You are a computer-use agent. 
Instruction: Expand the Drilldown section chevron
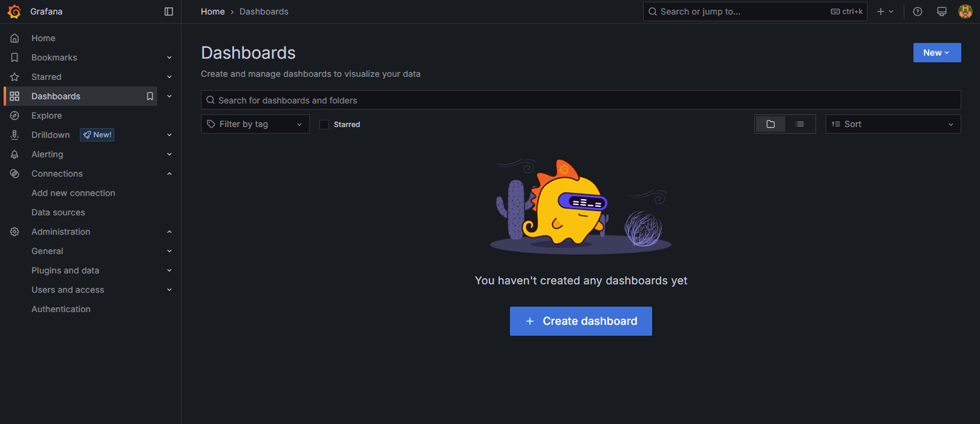coord(169,135)
